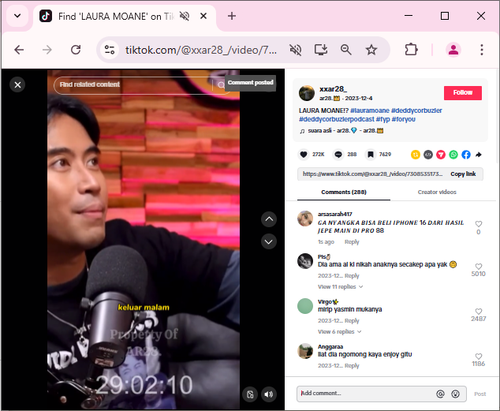Image resolution: width=500 pixels, height=411 pixels.
Task: Open #lauramoane hashtag
Action: pyautogui.click(x=370, y=111)
